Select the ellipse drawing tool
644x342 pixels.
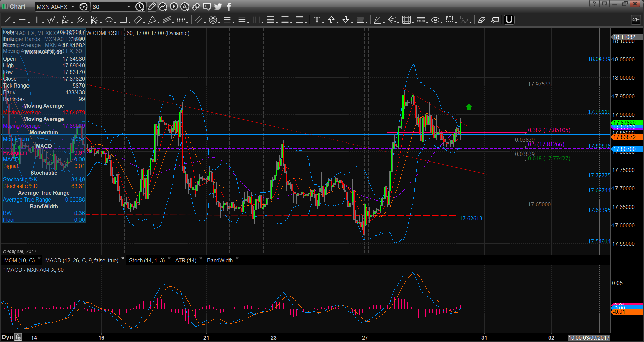[x=109, y=20]
